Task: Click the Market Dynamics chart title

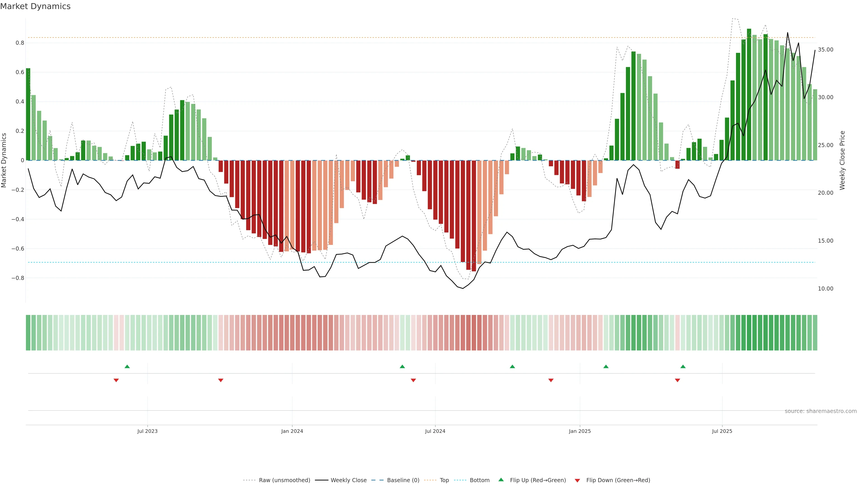Action: (x=35, y=6)
